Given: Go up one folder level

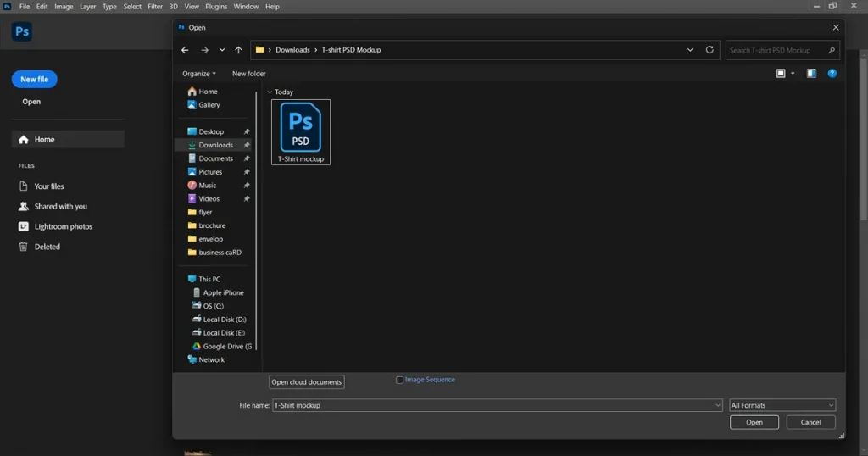Looking at the screenshot, I should (x=238, y=50).
